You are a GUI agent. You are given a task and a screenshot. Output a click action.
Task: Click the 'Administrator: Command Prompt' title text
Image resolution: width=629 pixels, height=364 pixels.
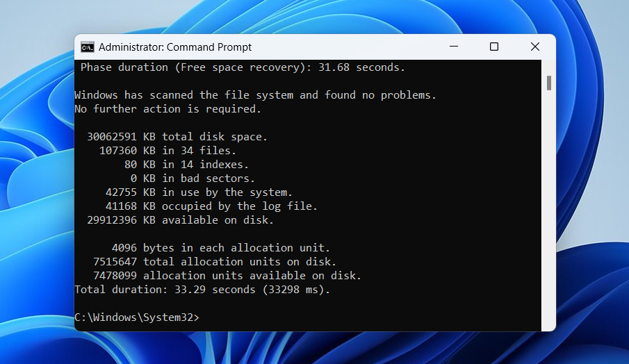click(x=175, y=47)
